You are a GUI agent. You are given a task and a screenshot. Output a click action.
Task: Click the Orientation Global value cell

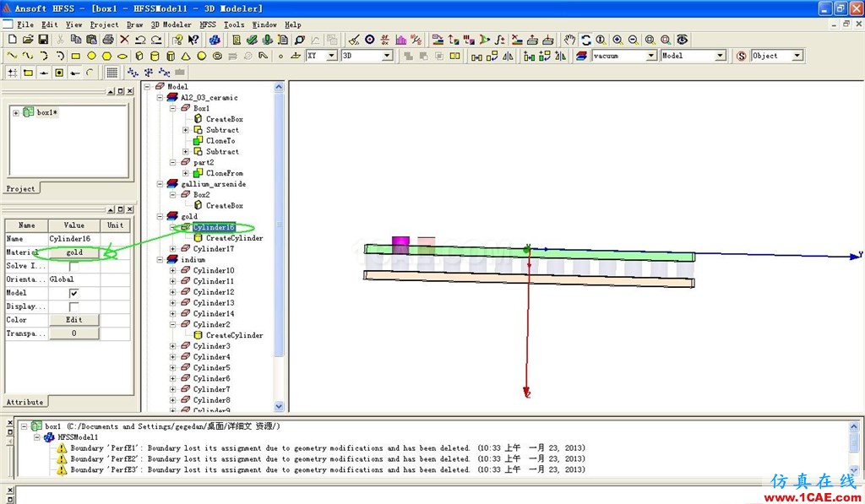click(74, 279)
